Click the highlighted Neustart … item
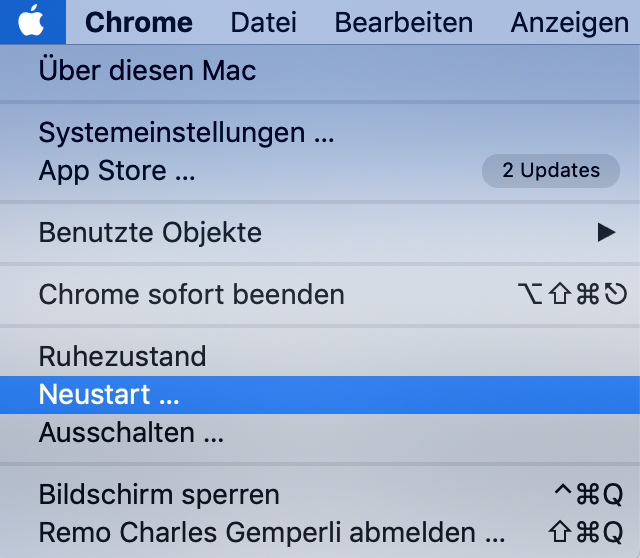 click(320, 395)
